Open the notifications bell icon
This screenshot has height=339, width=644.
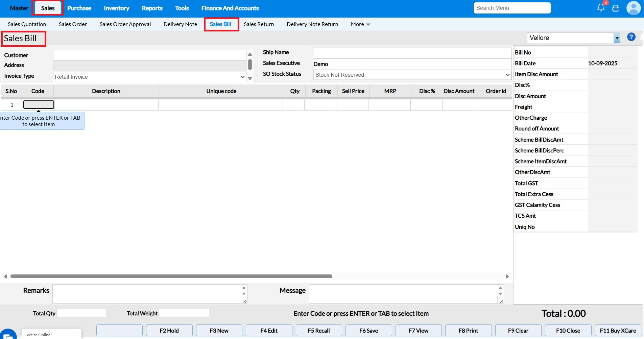point(601,8)
